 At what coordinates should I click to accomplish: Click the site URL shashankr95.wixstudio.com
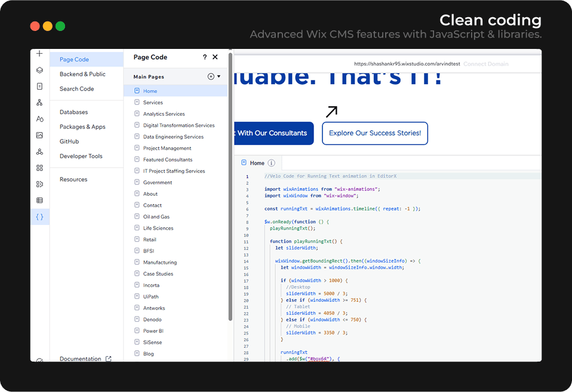407,64
